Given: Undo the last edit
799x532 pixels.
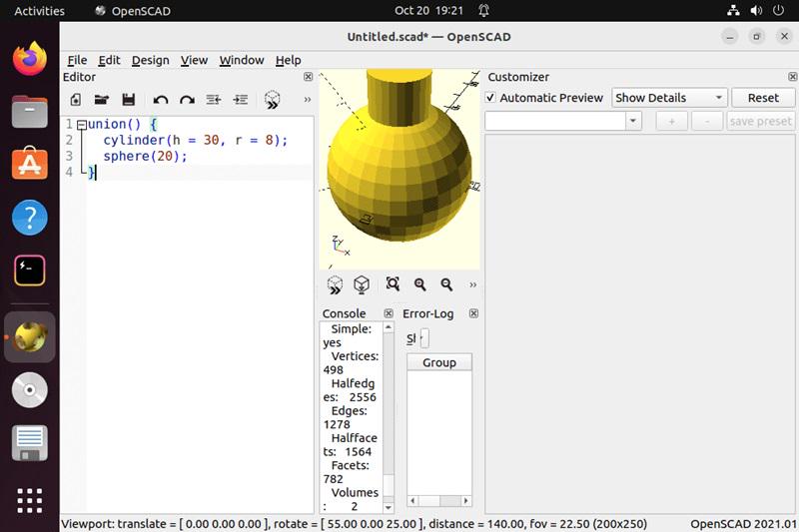Looking at the screenshot, I should (161, 100).
